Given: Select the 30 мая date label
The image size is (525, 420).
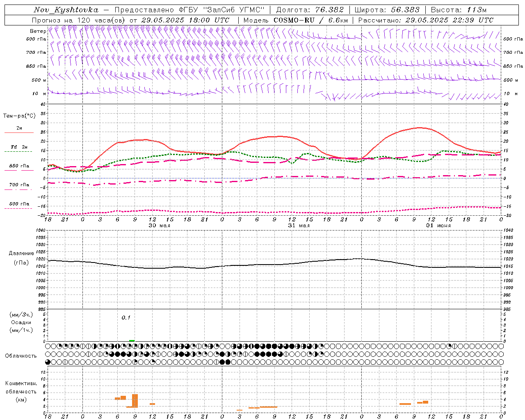Looking at the screenshot, I should click(160, 226).
